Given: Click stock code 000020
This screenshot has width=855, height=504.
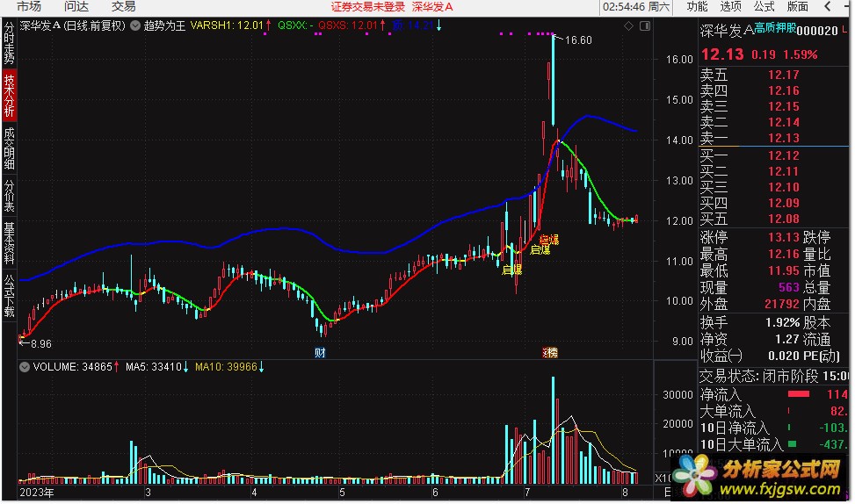Looking at the screenshot, I should [817, 31].
